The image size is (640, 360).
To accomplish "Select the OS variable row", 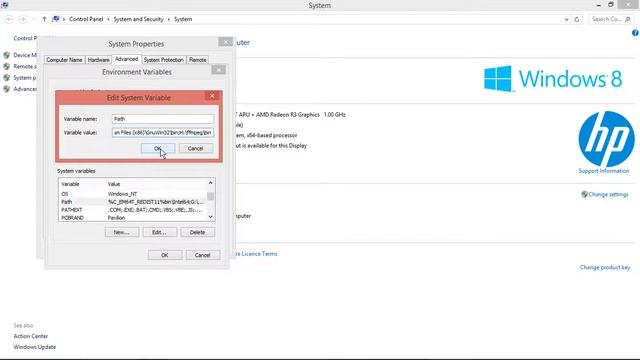I will point(133,194).
